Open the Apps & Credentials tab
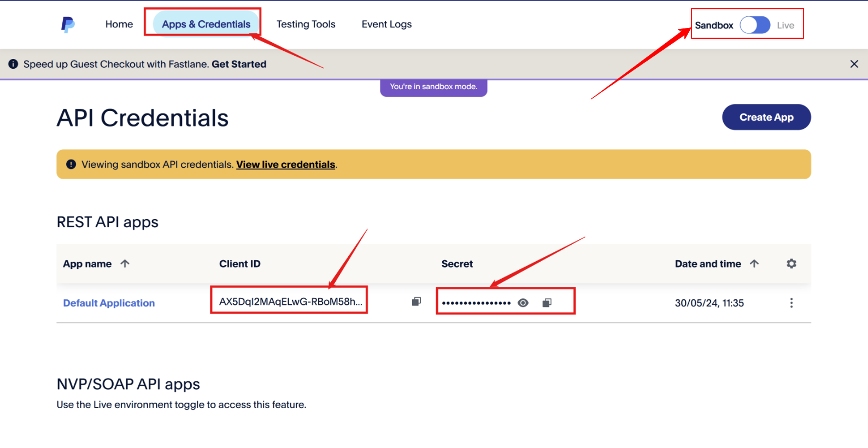 tap(206, 24)
